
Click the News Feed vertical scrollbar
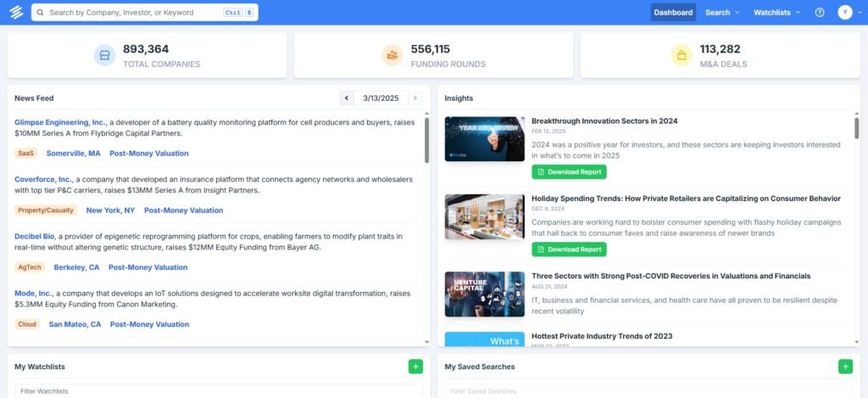pos(426,140)
